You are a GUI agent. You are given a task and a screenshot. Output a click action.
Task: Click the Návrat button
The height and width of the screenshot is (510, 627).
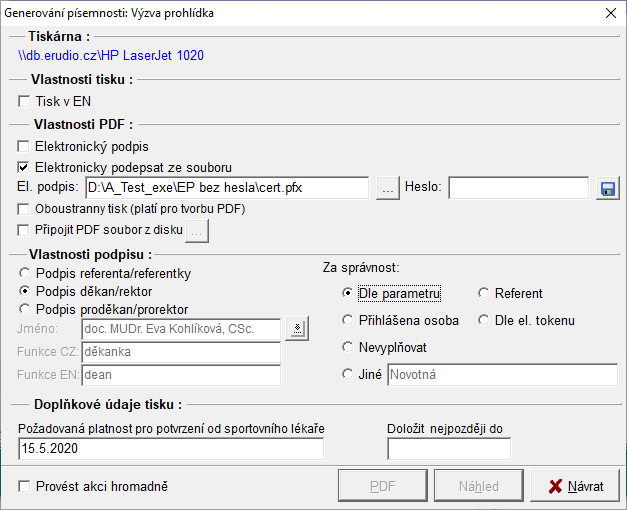574,487
